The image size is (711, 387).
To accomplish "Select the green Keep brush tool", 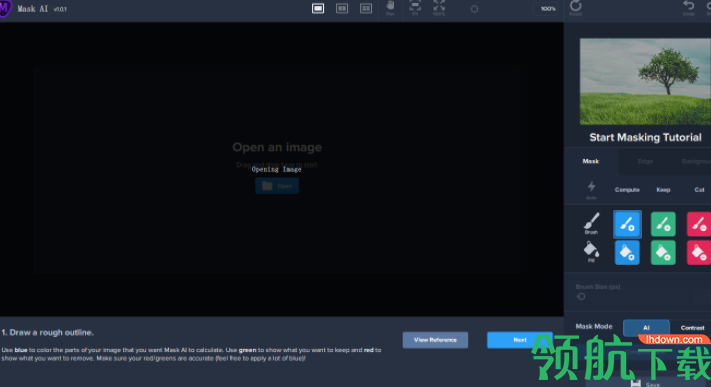I will (x=663, y=224).
